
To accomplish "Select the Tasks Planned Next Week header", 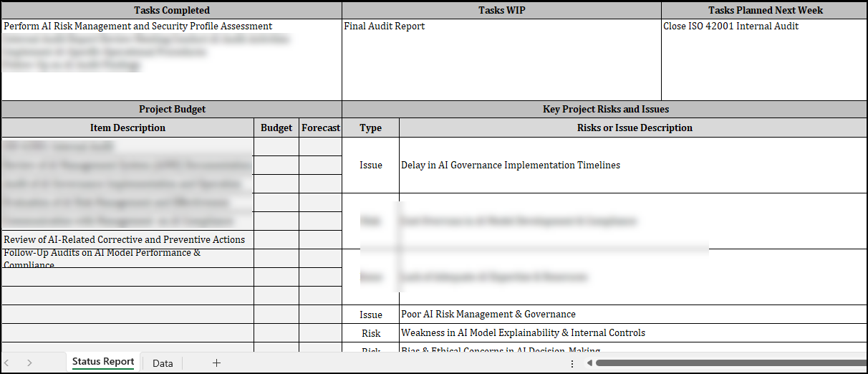I will click(x=765, y=10).
